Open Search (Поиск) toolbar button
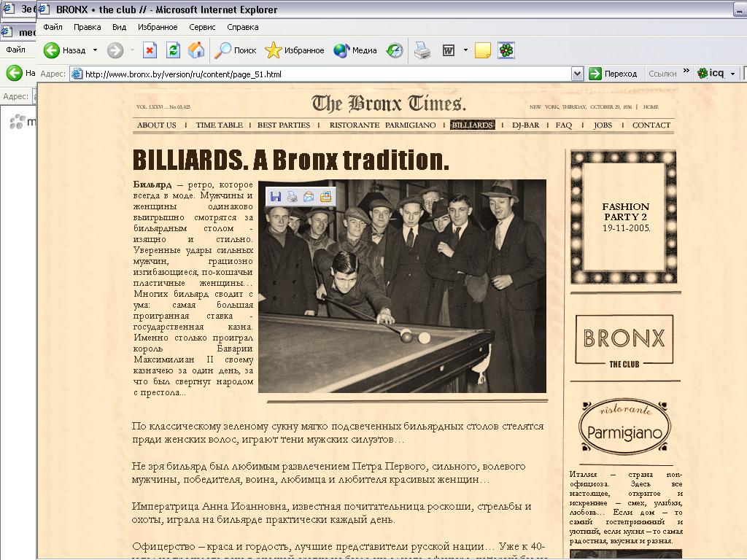 tap(236, 50)
